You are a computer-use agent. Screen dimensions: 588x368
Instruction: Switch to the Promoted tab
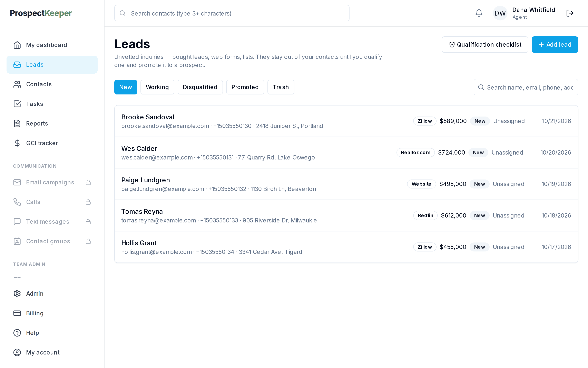pos(245,87)
